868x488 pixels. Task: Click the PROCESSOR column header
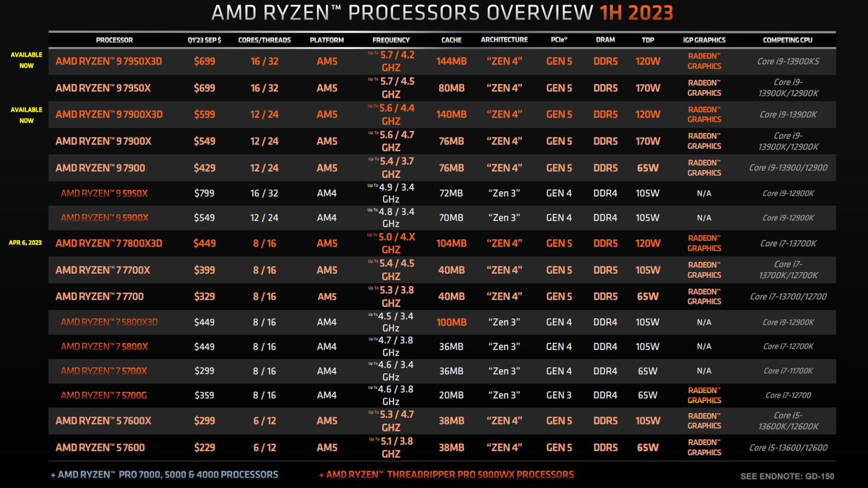click(x=114, y=40)
